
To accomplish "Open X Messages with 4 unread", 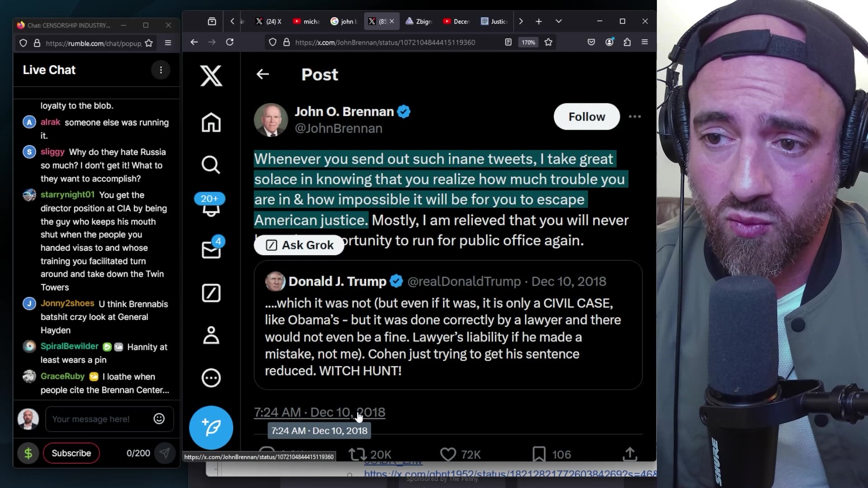I will pos(211,249).
